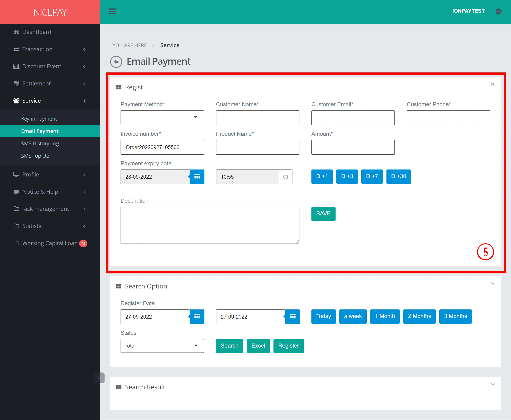Open SMS History Log
511x420 pixels.
click(40, 143)
